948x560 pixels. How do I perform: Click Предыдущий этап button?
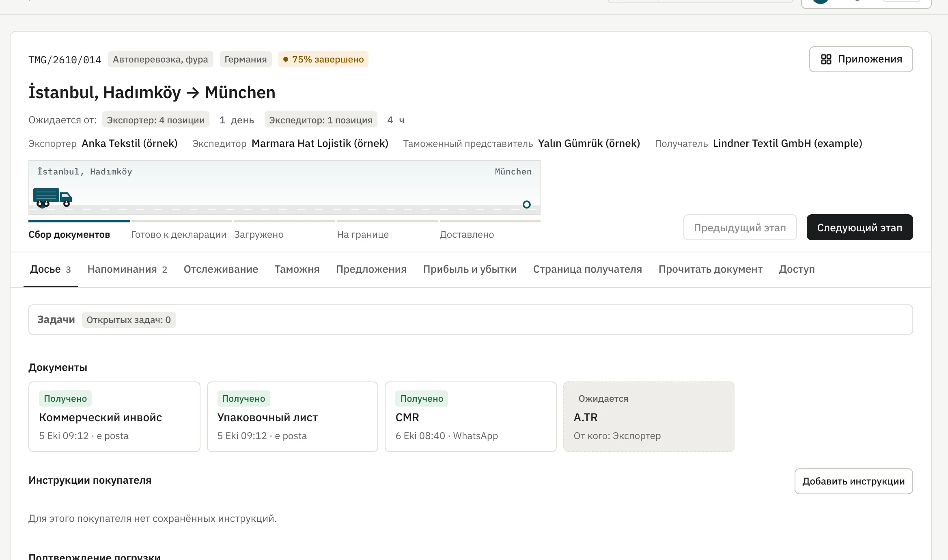point(740,227)
